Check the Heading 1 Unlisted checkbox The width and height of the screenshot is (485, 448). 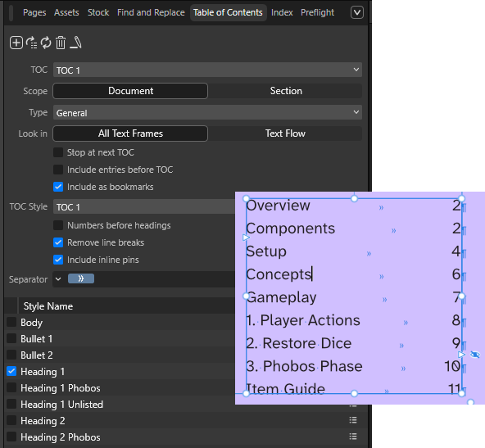coord(11,404)
